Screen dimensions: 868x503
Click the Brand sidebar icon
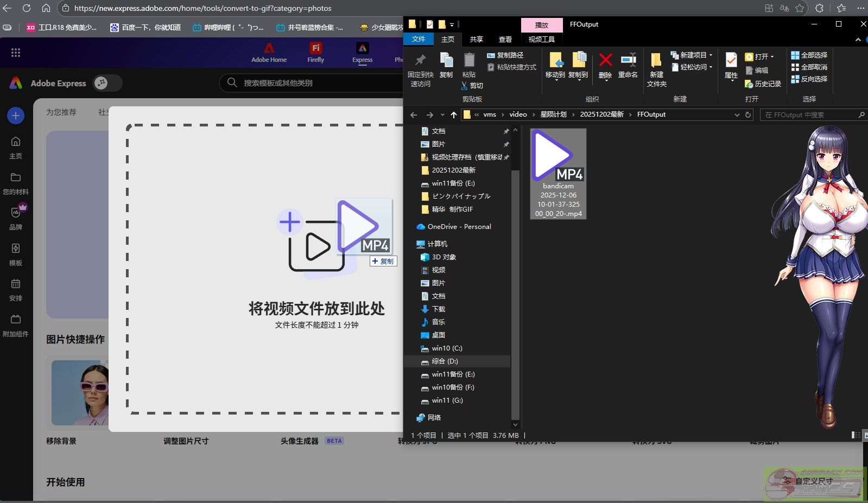click(16, 213)
